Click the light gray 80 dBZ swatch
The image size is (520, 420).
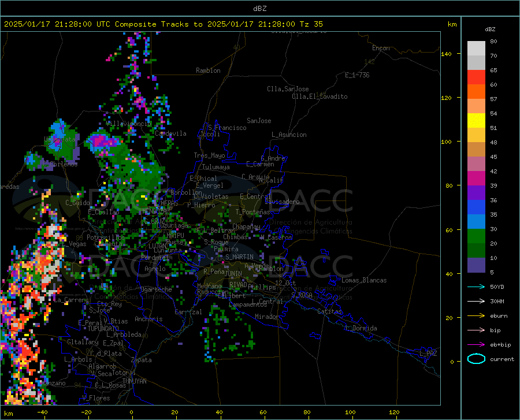tap(476, 48)
